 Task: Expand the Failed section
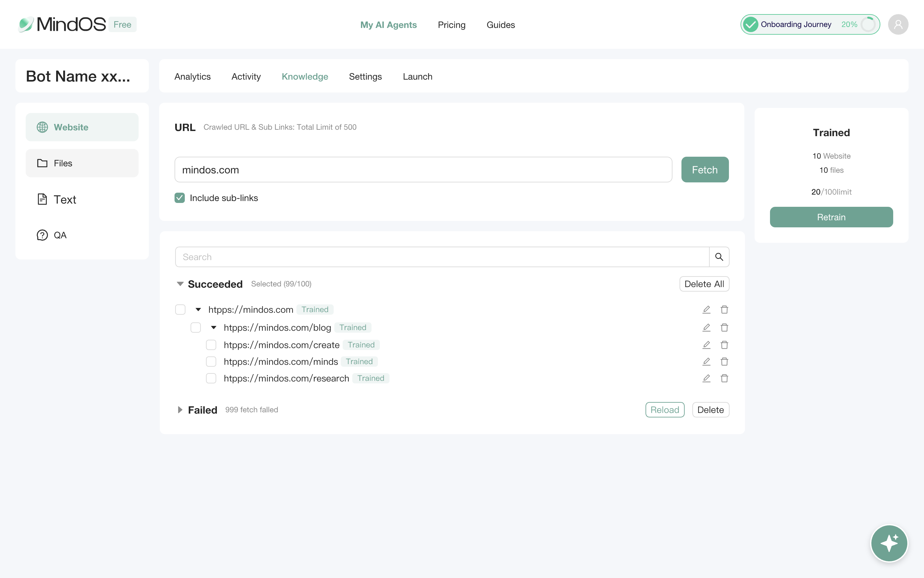click(180, 410)
